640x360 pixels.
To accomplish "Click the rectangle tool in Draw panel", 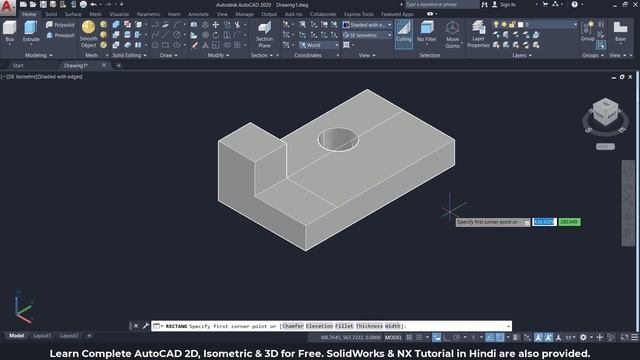I will coord(165,45).
